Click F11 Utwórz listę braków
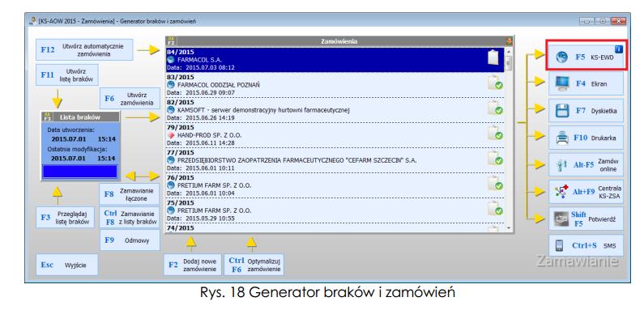Screen dimensions: 644x310 point(67,74)
